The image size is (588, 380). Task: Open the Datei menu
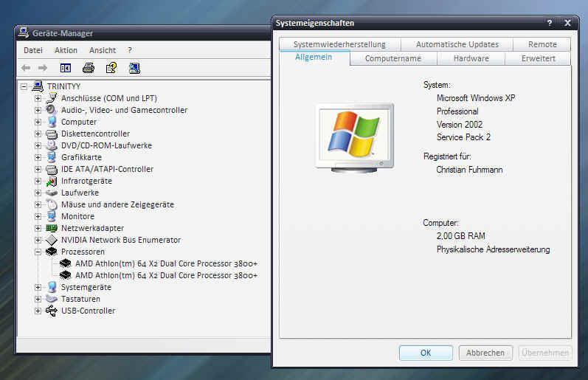pos(33,50)
